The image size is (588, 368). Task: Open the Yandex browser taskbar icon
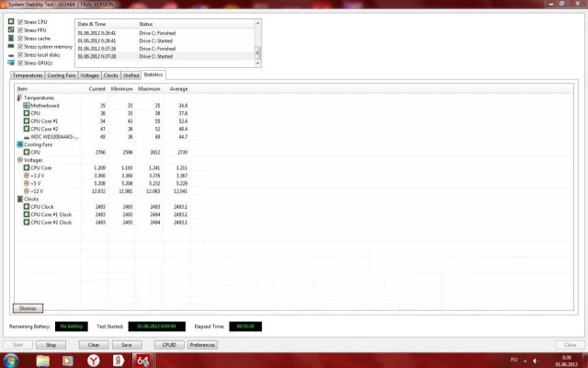(x=94, y=361)
